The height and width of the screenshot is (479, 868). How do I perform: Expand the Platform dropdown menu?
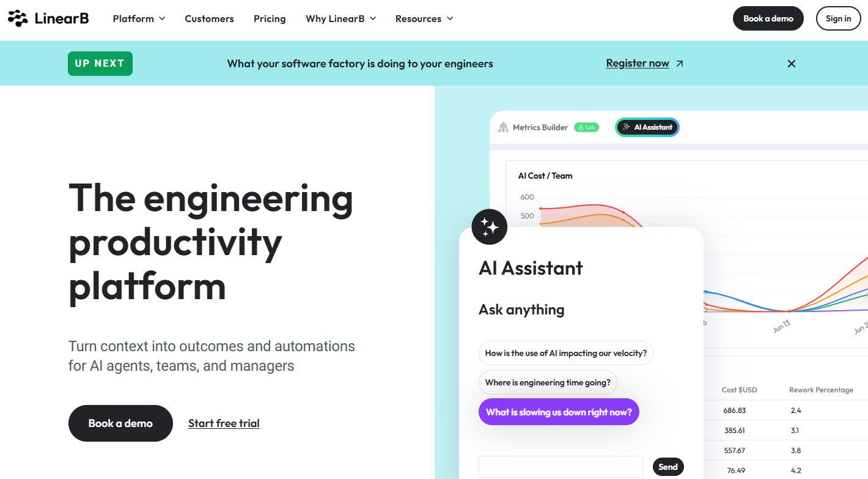(x=139, y=19)
